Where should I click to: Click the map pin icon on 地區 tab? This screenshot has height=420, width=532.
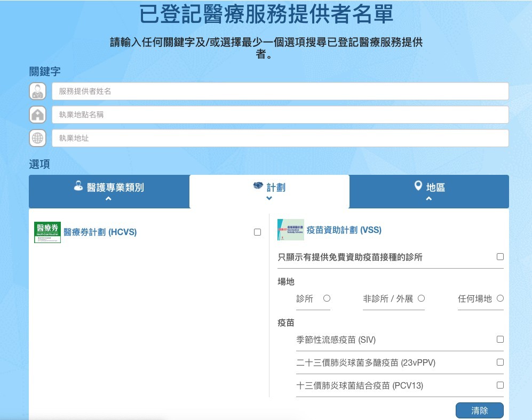click(x=418, y=185)
